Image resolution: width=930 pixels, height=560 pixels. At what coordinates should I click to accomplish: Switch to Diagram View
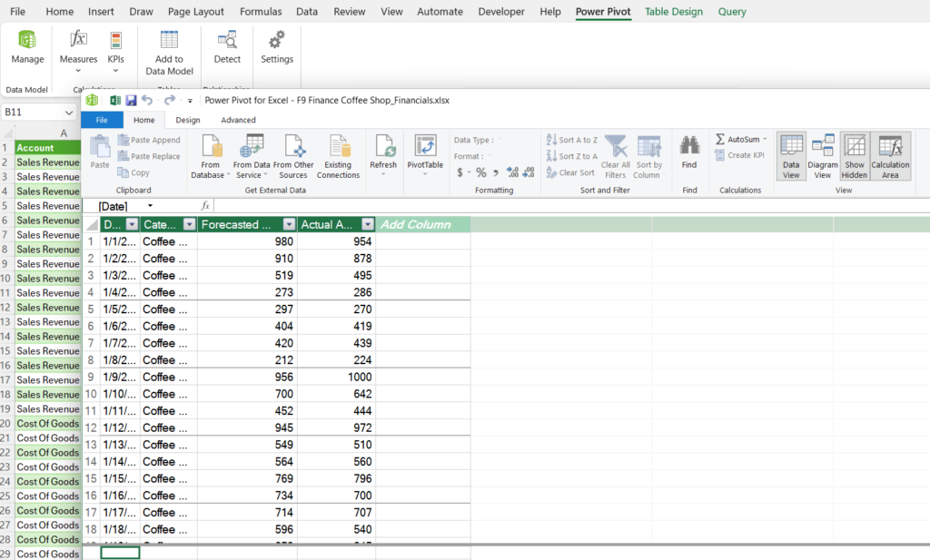822,154
